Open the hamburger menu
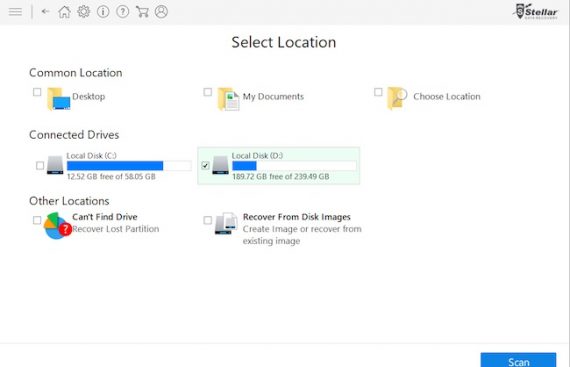This screenshot has width=570, height=367. click(x=15, y=12)
